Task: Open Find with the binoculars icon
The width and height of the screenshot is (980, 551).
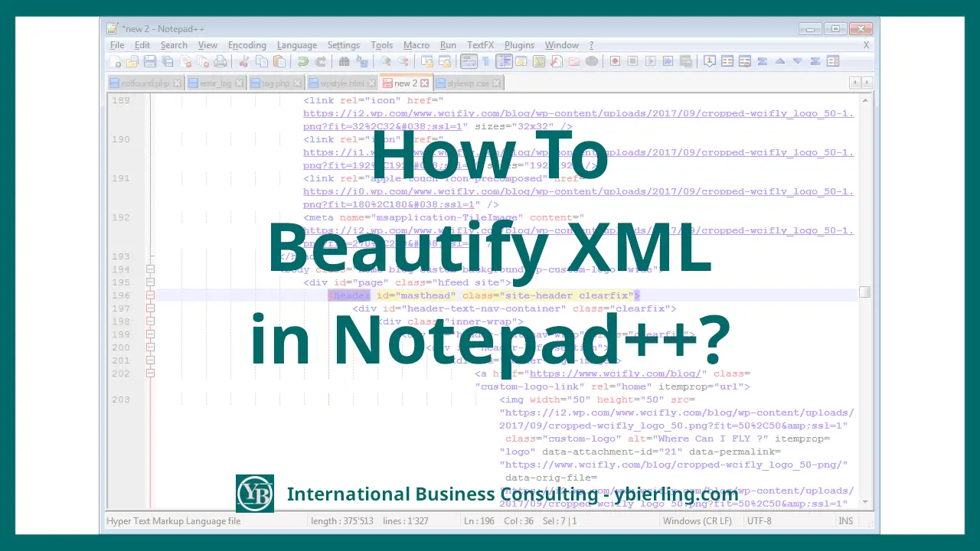Action: tap(344, 61)
